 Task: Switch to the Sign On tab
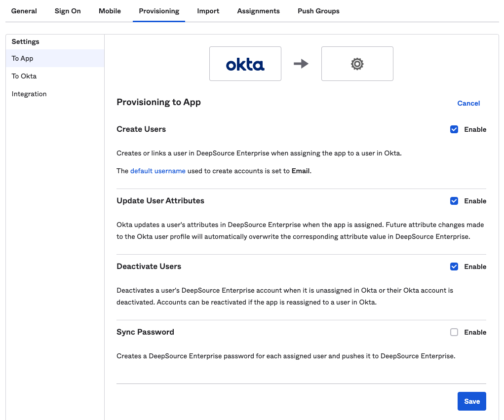pyautogui.click(x=68, y=11)
